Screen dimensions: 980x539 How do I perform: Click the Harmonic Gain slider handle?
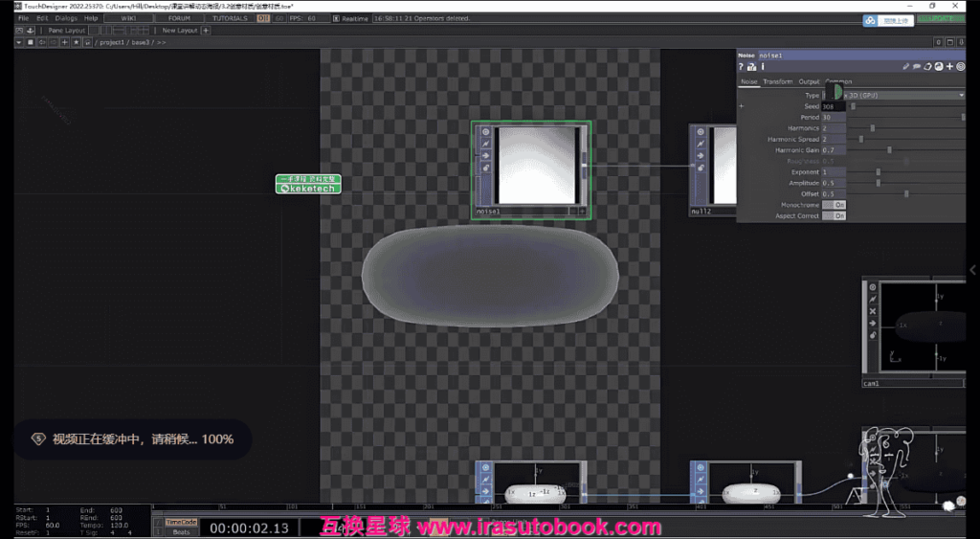pos(889,150)
